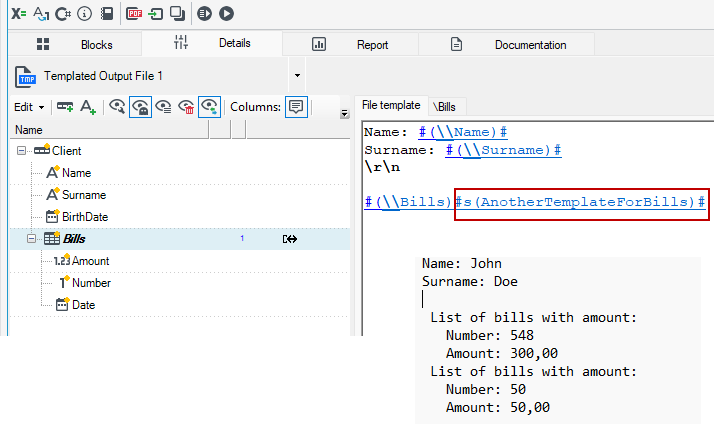The image size is (714, 424).
Task: Switch to the Details tab
Action: click(x=212, y=44)
